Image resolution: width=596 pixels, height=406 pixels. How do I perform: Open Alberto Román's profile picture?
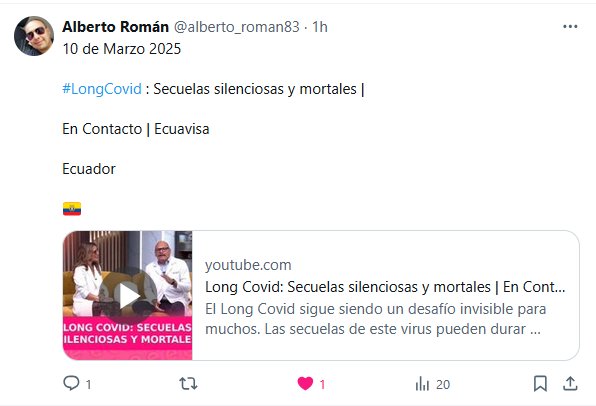(x=34, y=36)
